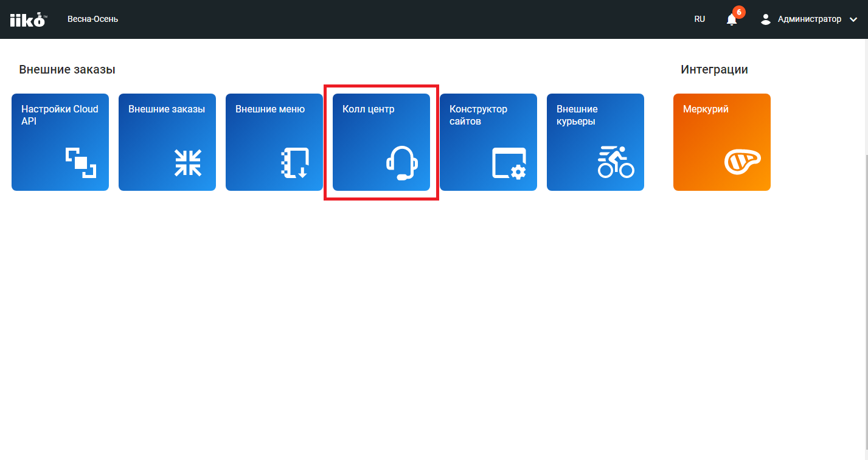Open the Колл центр tile
Image resolution: width=868 pixels, height=460 pixels.
[381, 142]
